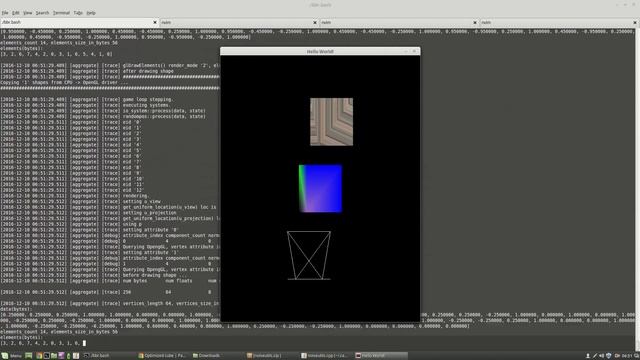
Task: Close the fourth terminal tab
Action: click(635, 22)
